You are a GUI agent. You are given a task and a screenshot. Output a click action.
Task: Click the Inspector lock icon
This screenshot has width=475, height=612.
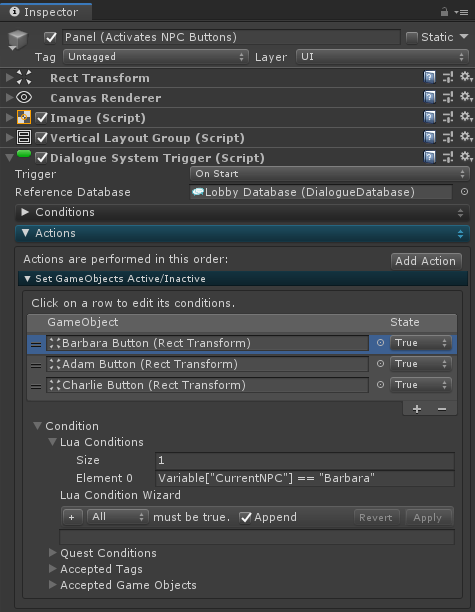click(444, 12)
